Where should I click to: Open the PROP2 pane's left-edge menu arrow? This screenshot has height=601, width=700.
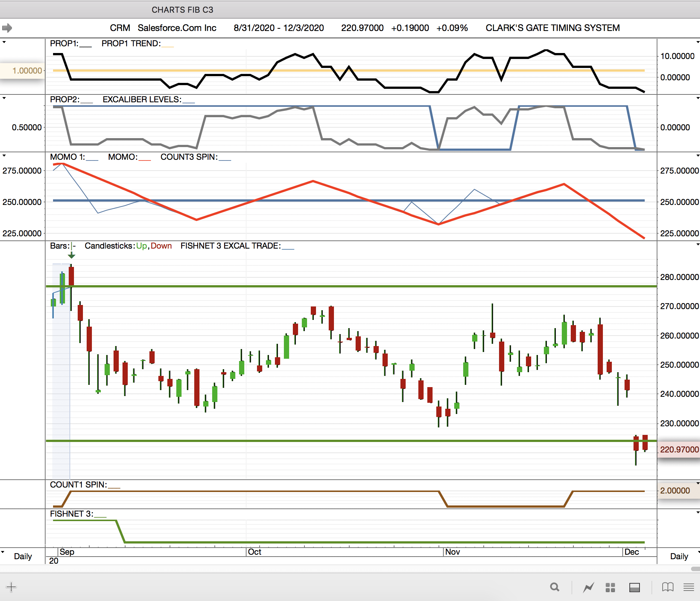[x=4, y=98]
